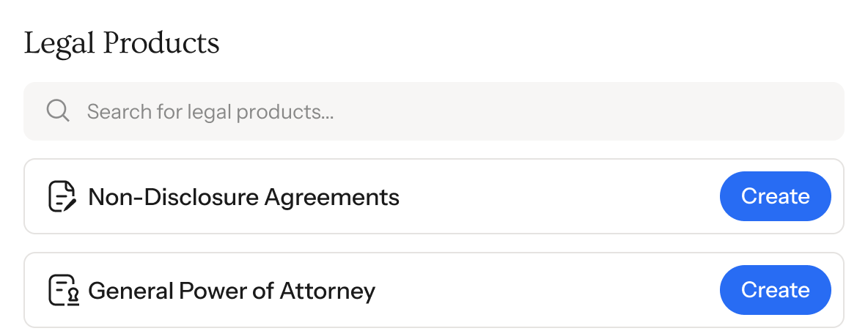Click the General Power of Attorney label
The width and height of the screenshot is (868, 331).
232,291
